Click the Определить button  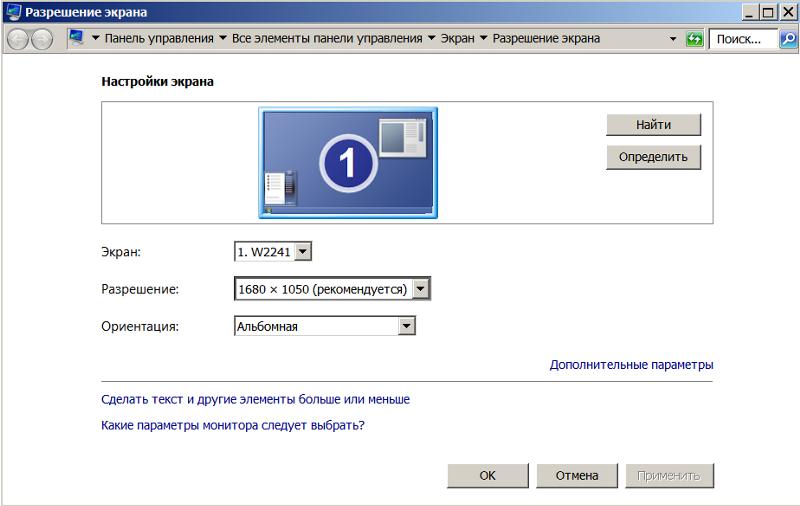(653, 157)
